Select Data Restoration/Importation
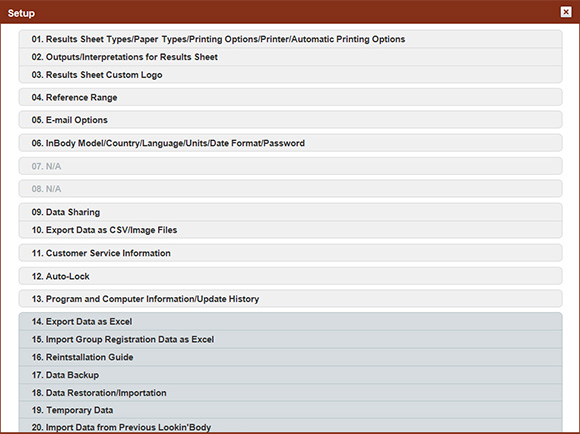The height and width of the screenshot is (434, 580). tap(290, 393)
